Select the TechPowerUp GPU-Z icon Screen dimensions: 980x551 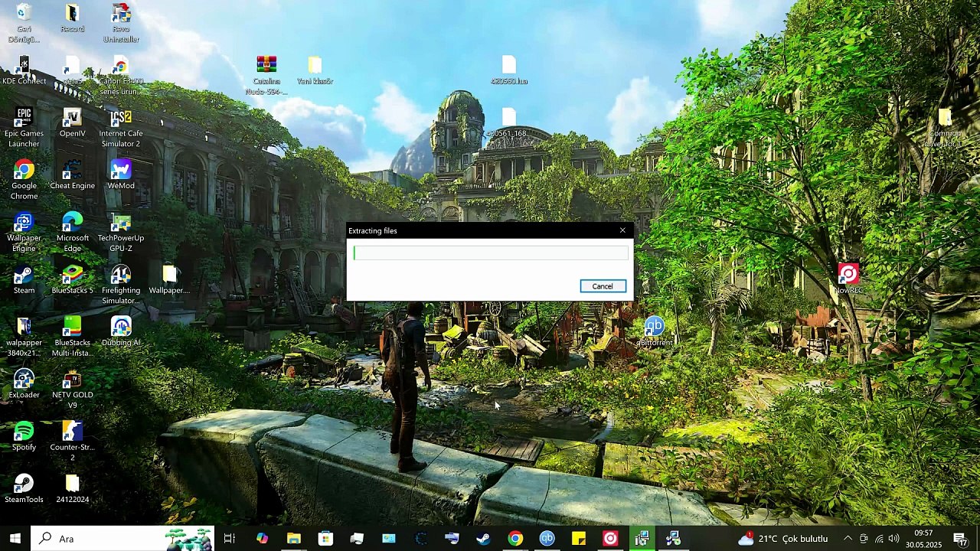click(121, 232)
